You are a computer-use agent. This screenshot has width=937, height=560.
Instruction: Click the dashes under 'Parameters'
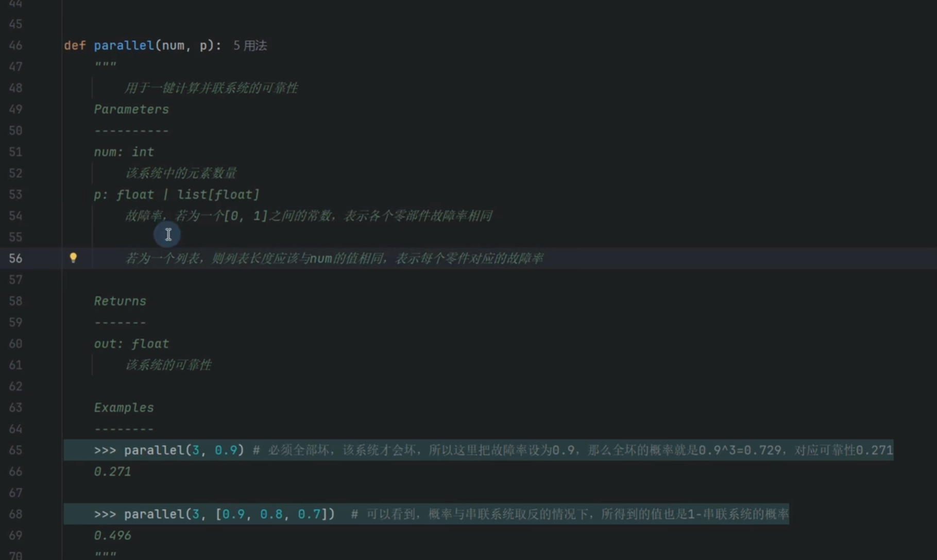[x=131, y=131]
